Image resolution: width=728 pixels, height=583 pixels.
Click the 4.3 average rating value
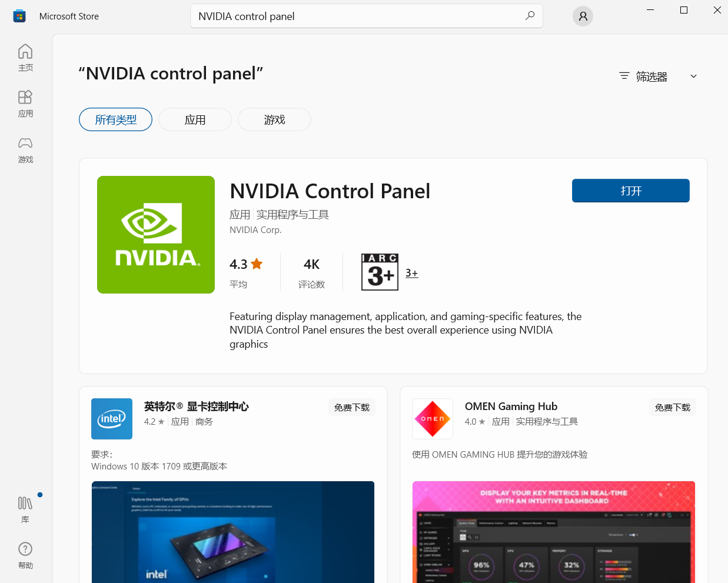238,264
